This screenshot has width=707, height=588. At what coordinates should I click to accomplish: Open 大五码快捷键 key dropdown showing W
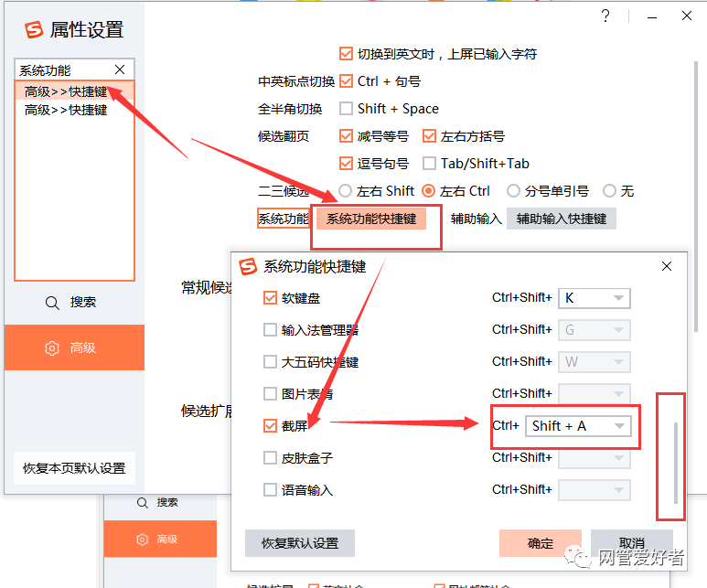pyautogui.click(x=595, y=361)
